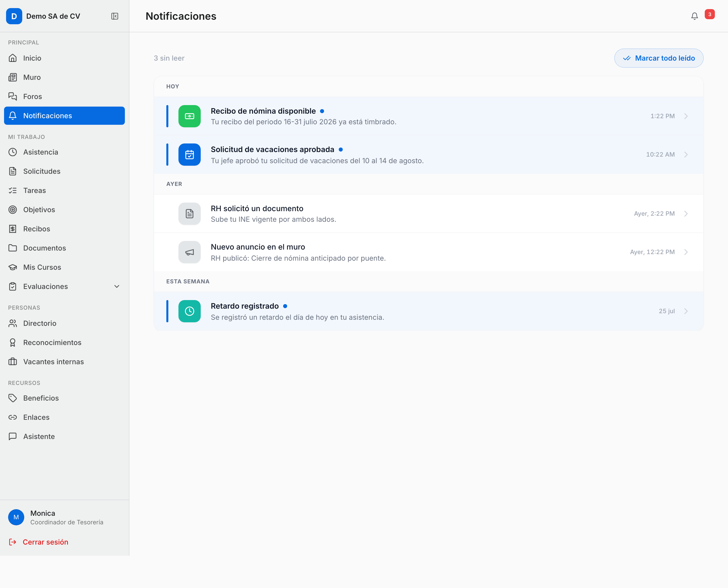Open 'Nuevo anuncio en el muro' notification

coord(429,252)
